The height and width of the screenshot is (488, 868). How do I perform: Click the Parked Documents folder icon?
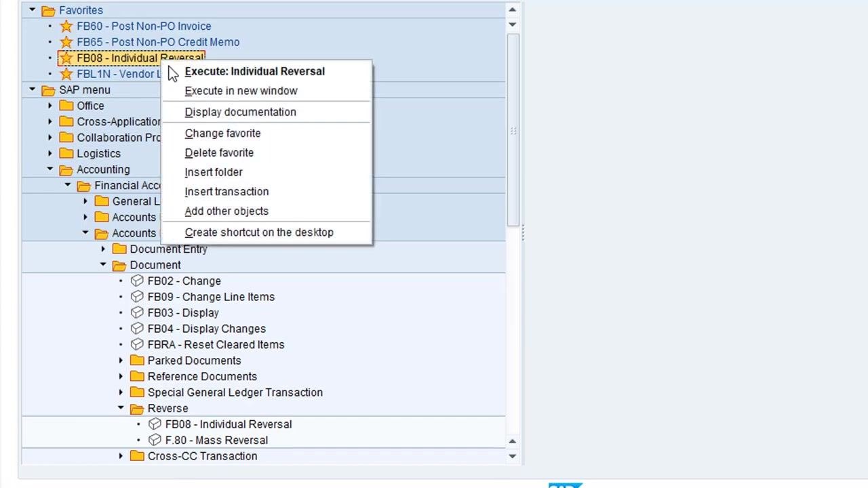(137, 360)
